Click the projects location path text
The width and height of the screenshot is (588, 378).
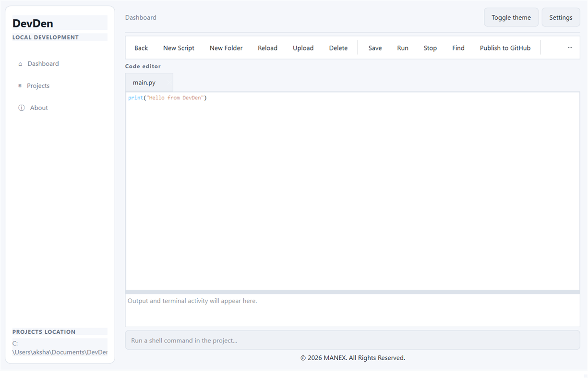60,348
